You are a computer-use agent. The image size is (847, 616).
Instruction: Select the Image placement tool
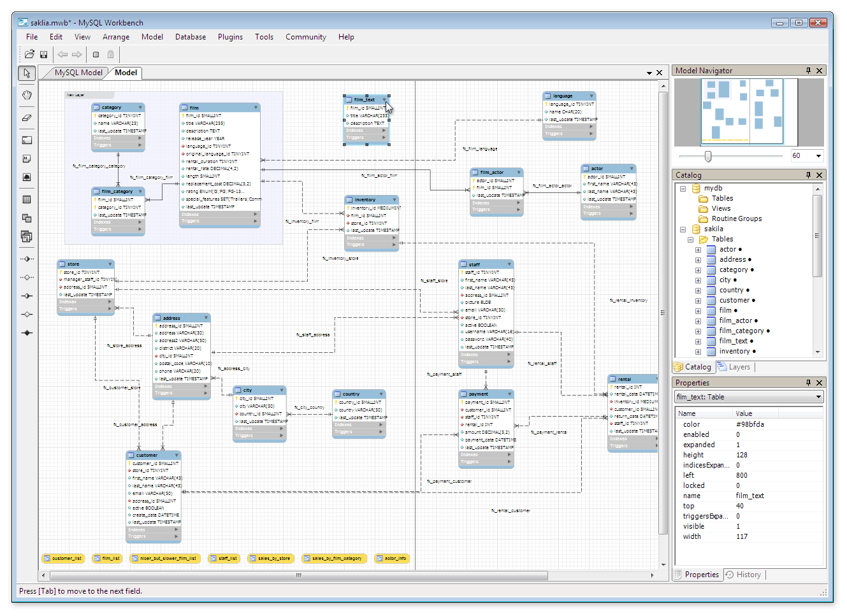[x=27, y=178]
